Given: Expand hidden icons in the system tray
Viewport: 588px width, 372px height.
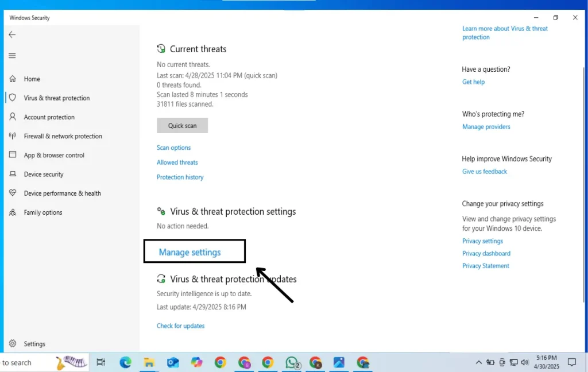Looking at the screenshot, I should (478, 362).
